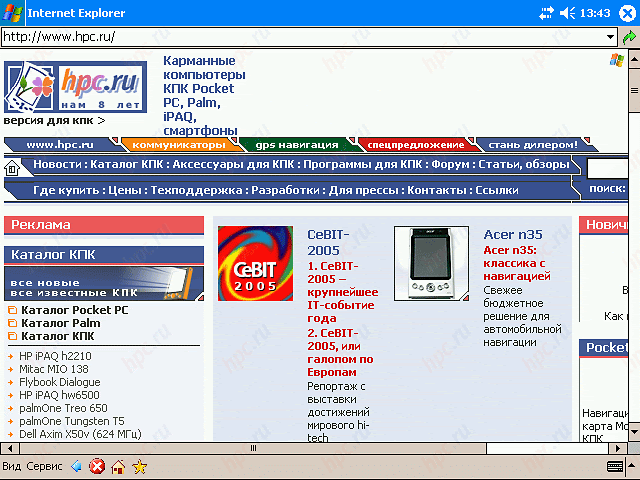Open "HP iPAQ hw6500" catalog entry

pos(59,395)
